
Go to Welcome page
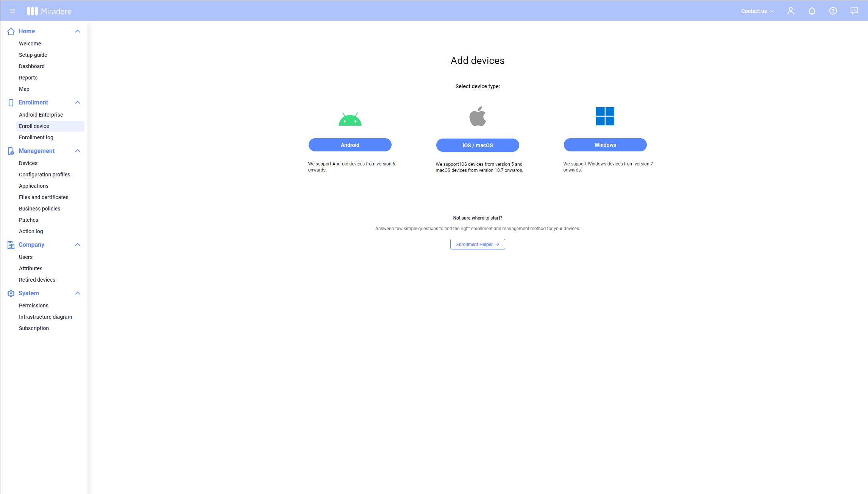(30, 44)
